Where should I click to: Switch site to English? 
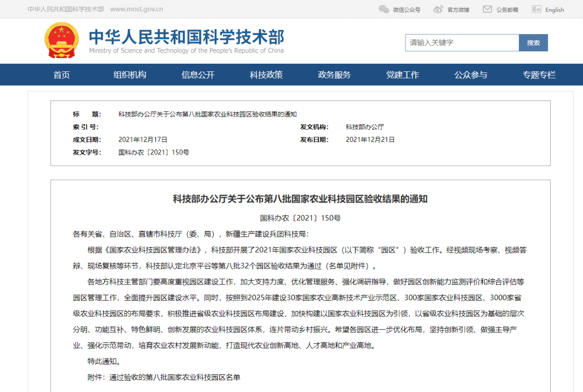pyautogui.click(x=554, y=10)
